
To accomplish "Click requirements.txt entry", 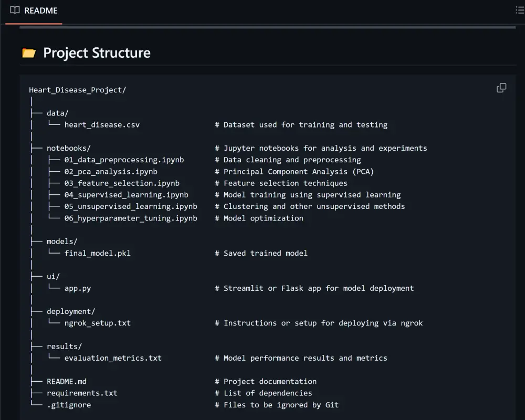I will click(x=82, y=393).
